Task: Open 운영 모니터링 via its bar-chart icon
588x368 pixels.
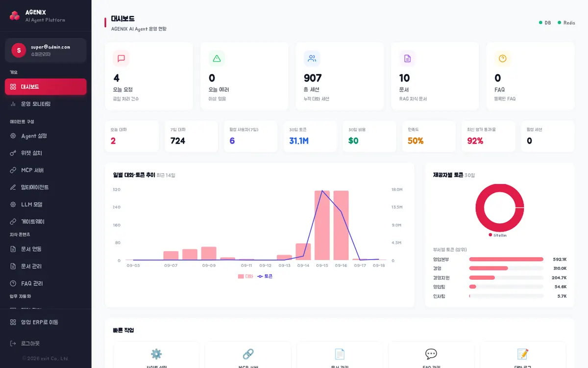Action: pos(13,104)
